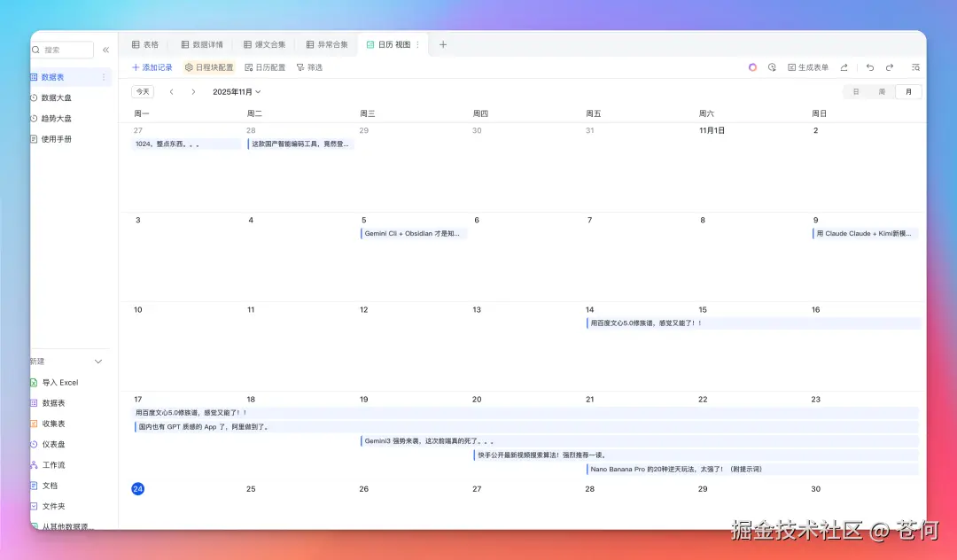Open the event '1024，整点东西' on the 27th
Screen dimensions: 957x560
click(x=186, y=144)
